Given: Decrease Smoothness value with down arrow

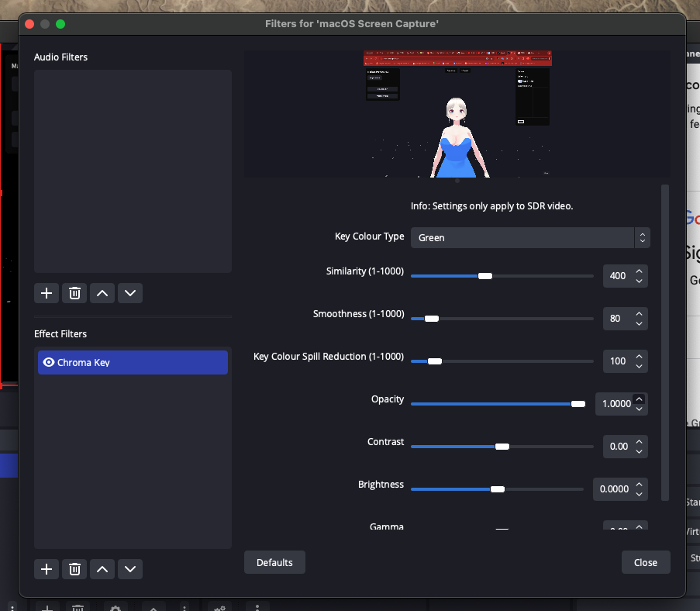Looking at the screenshot, I should click(x=639, y=323).
